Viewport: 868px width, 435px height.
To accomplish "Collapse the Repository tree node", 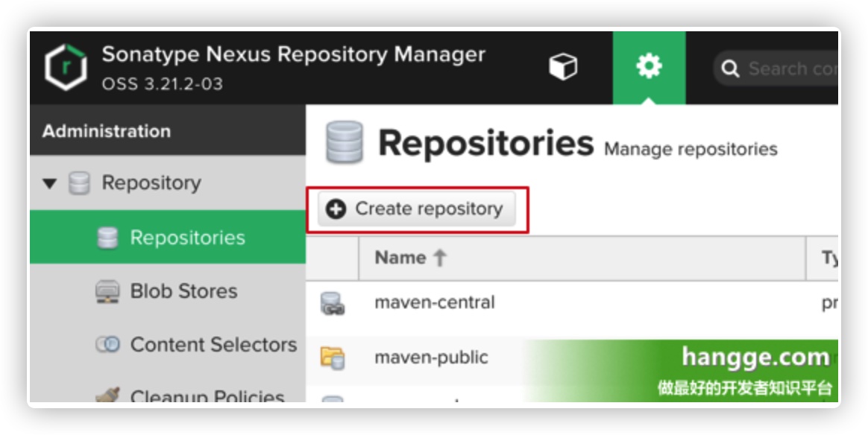I will click(50, 183).
